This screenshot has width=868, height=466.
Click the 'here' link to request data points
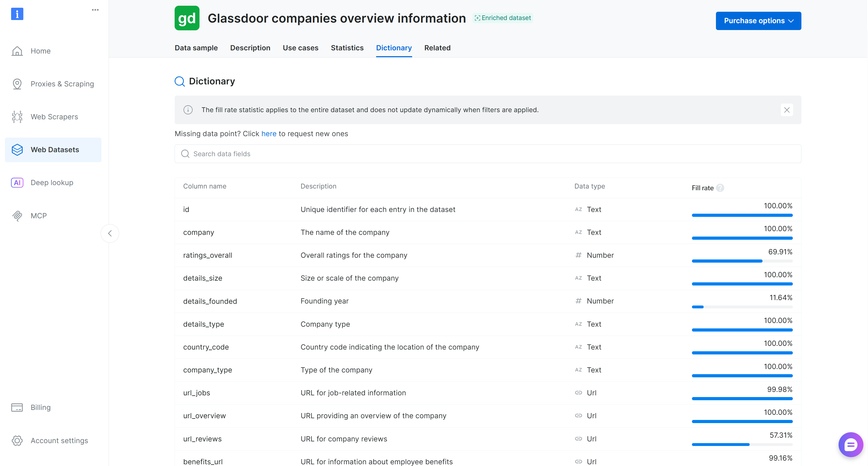tap(269, 134)
